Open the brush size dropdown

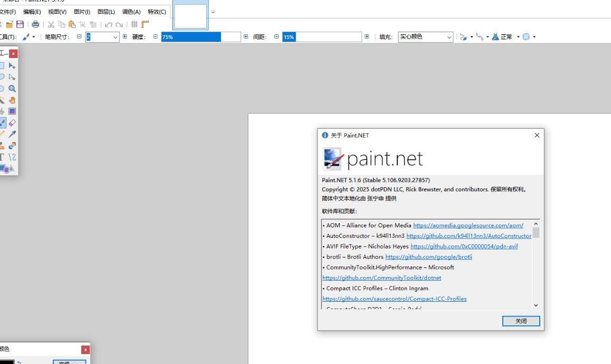coord(116,37)
